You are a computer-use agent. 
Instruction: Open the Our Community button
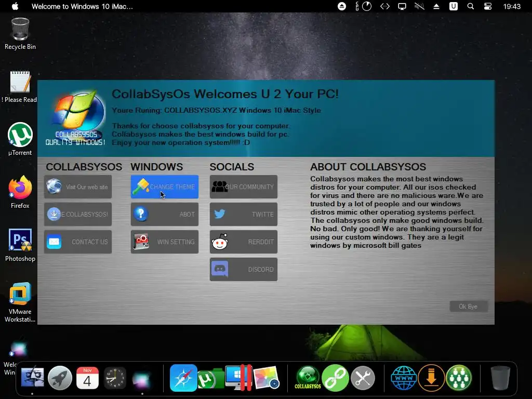(x=244, y=187)
